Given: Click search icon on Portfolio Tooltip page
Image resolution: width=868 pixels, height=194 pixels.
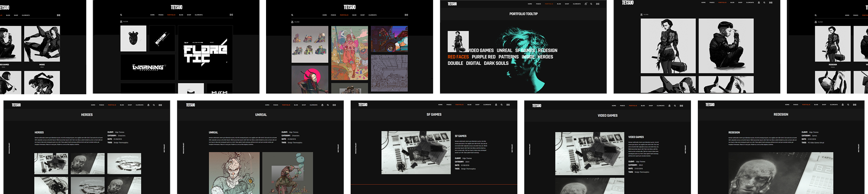Looking at the screenshot, I should [x=591, y=4].
